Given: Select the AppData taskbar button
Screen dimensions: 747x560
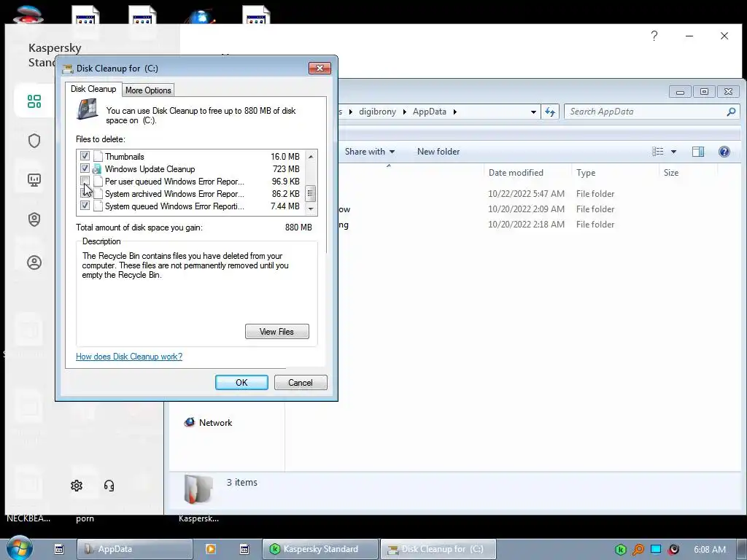Looking at the screenshot, I should tap(135, 549).
